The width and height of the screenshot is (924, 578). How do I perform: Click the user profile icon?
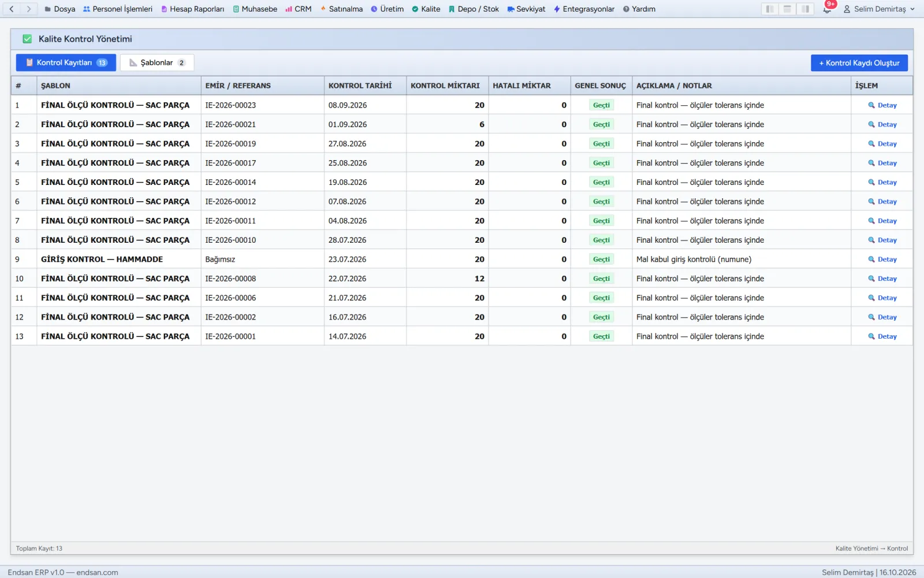click(x=847, y=9)
